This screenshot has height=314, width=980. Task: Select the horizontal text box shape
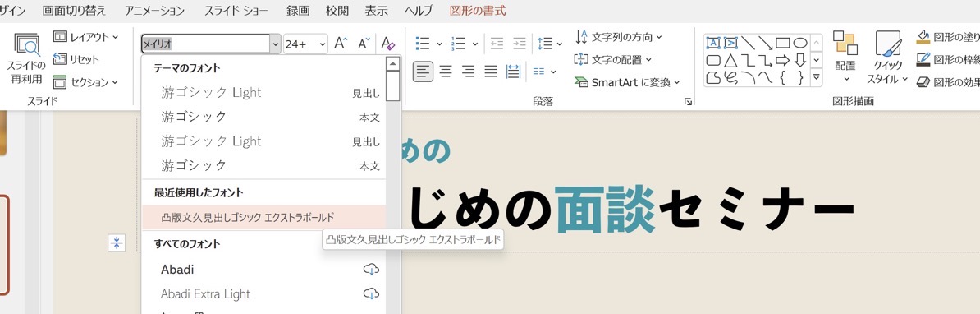pos(713,43)
